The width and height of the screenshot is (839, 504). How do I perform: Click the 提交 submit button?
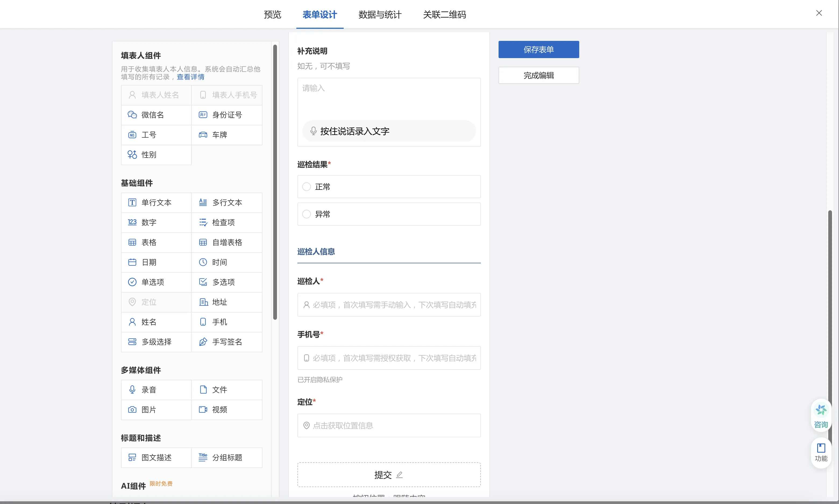(389, 475)
